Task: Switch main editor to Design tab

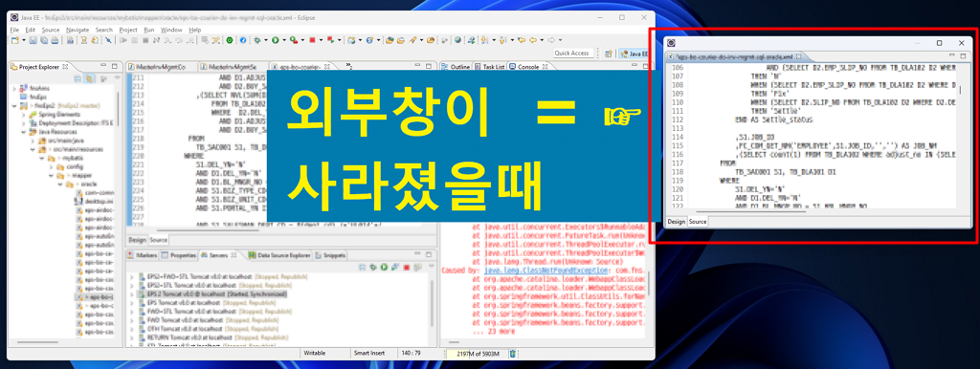Action: click(137, 240)
